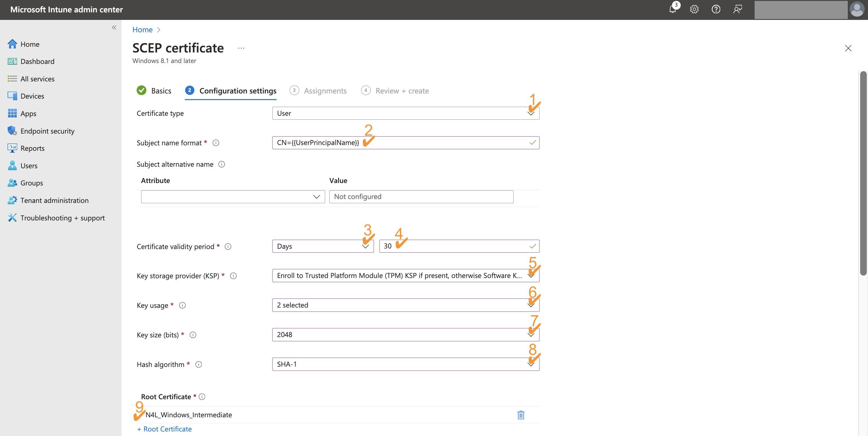Delete the N4L_Windows_Intermediate root certificate

coord(521,415)
